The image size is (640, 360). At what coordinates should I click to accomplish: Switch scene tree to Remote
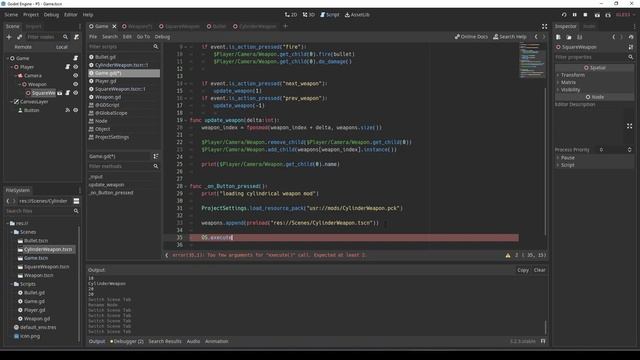pyautogui.click(x=23, y=47)
